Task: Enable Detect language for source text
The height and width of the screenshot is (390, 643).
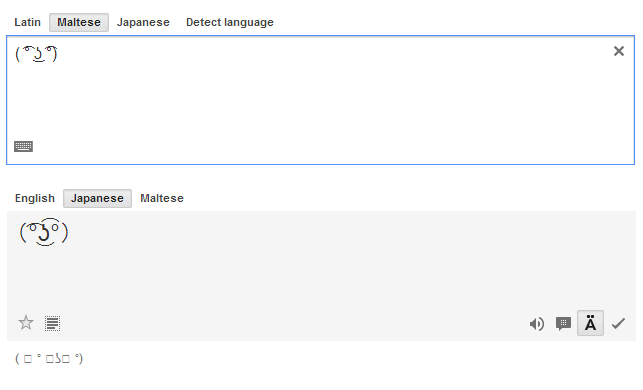Action: coord(230,22)
